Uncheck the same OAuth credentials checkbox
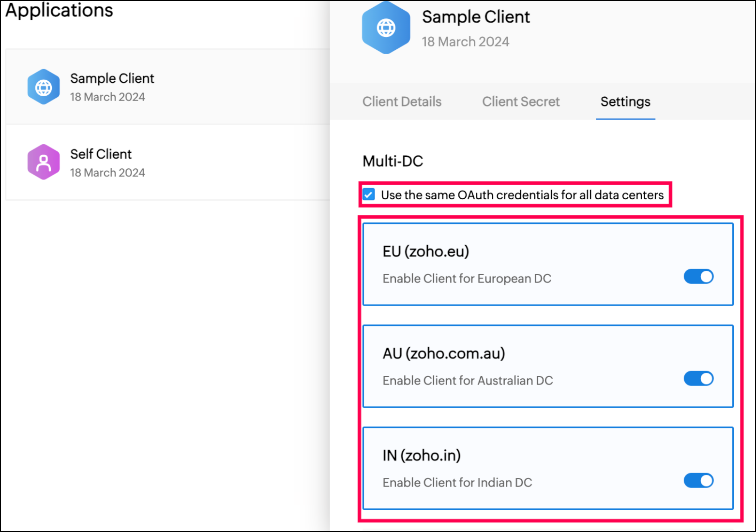The image size is (756, 532). point(369,195)
